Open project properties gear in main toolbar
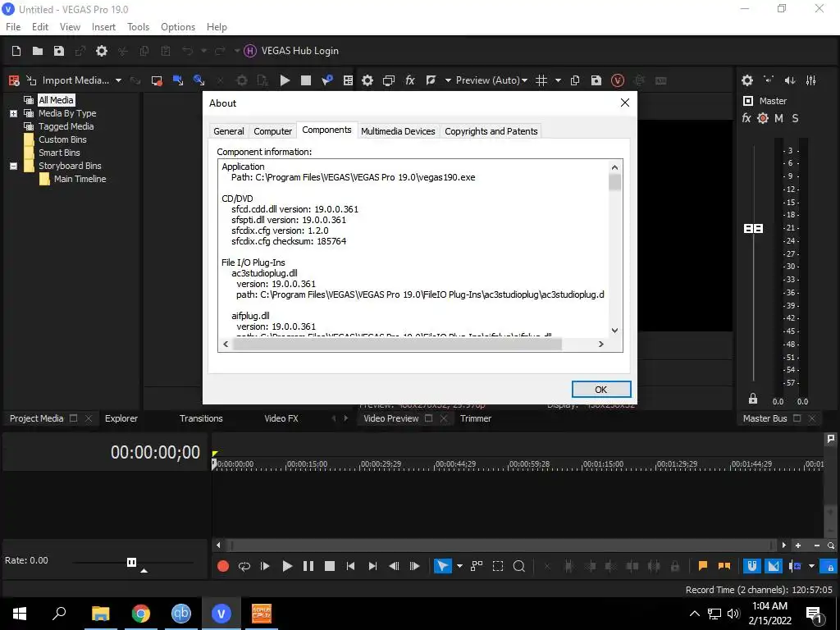 tap(101, 51)
